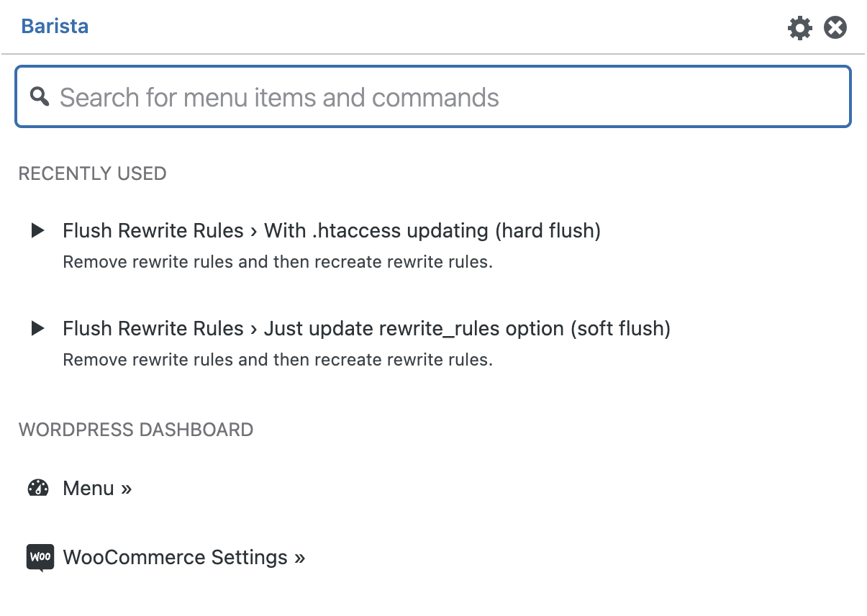Select the description text under hard flush command

click(x=278, y=262)
